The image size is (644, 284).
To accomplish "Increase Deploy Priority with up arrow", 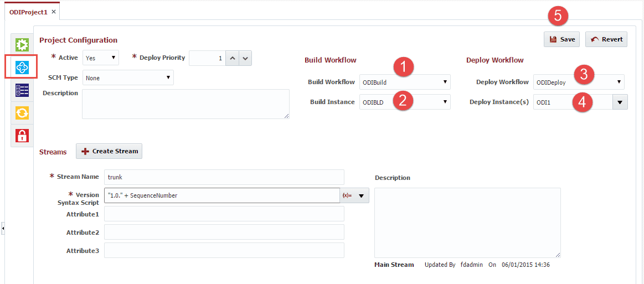I will coord(233,58).
